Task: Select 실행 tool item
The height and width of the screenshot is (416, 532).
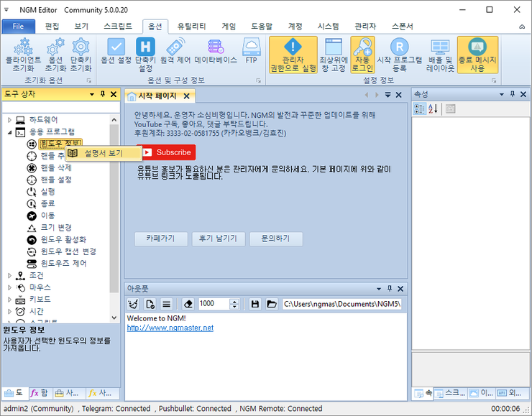Action: [48, 192]
